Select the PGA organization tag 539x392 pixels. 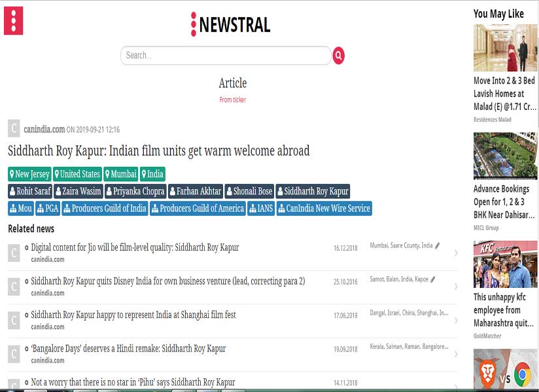tap(48, 208)
